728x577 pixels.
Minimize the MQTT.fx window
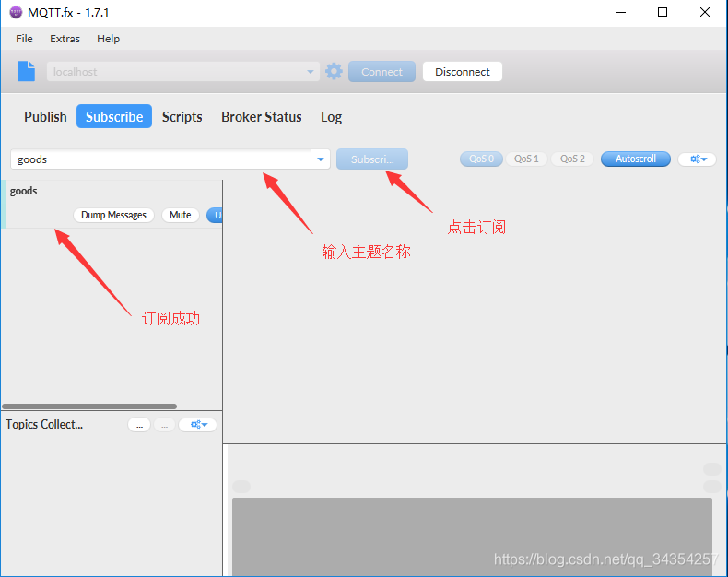pos(621,12)
